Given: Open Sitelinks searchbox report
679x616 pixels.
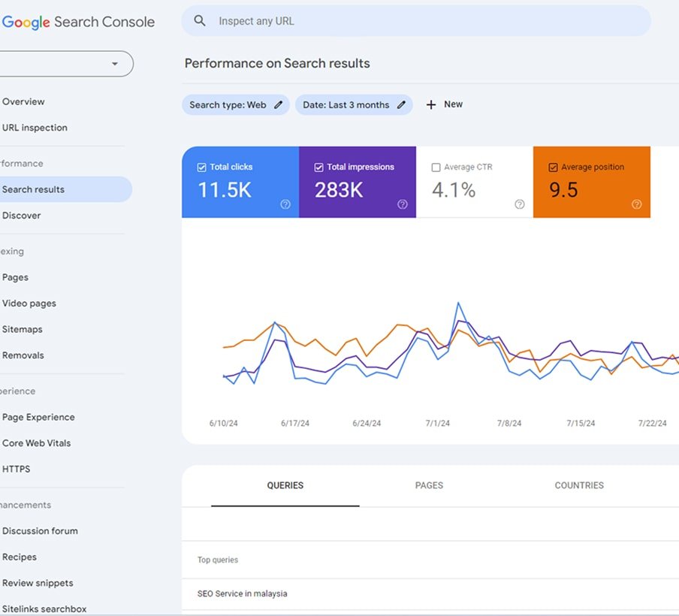Looking at the screenshot, I should point(44,608).
